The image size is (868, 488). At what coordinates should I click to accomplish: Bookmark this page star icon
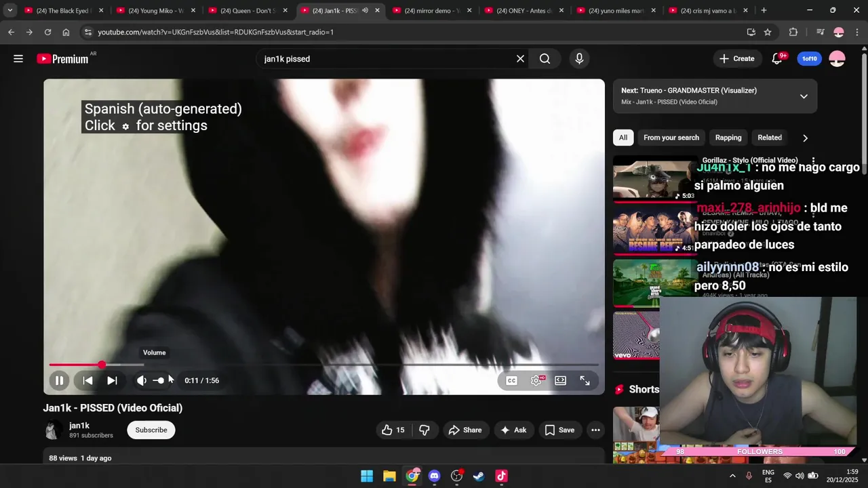[768, 33]
